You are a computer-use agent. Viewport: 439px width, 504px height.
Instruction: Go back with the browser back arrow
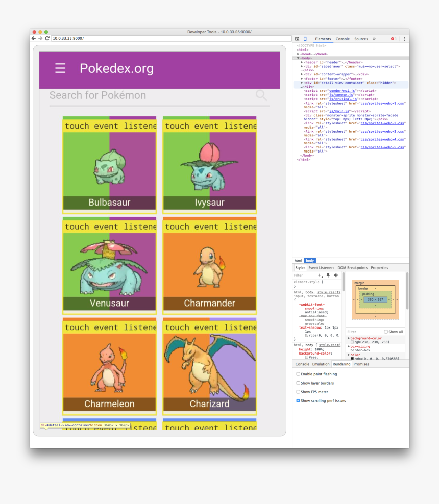34,38
